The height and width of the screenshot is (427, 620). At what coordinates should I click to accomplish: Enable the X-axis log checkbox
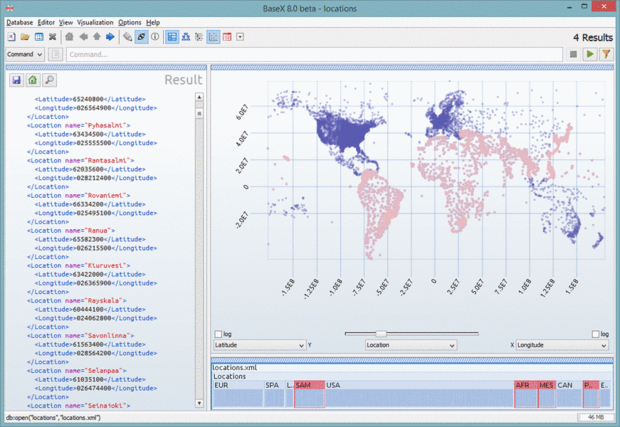tap(595, 334)
